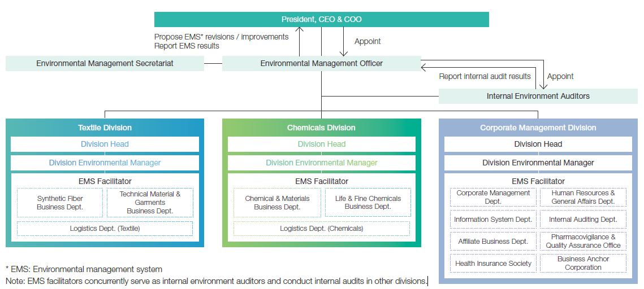Select the Business Anchor Corporation box
The height and width of the screenshot is (289, 644).
(x=583, y=263)
